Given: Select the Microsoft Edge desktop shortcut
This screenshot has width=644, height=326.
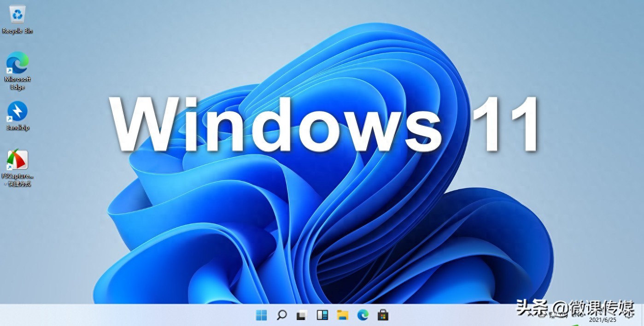Looking at the screenshot, I should [x=18, y=70].
